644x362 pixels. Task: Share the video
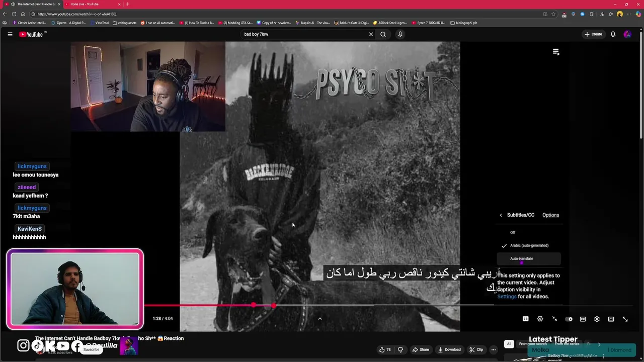(421, 349)
